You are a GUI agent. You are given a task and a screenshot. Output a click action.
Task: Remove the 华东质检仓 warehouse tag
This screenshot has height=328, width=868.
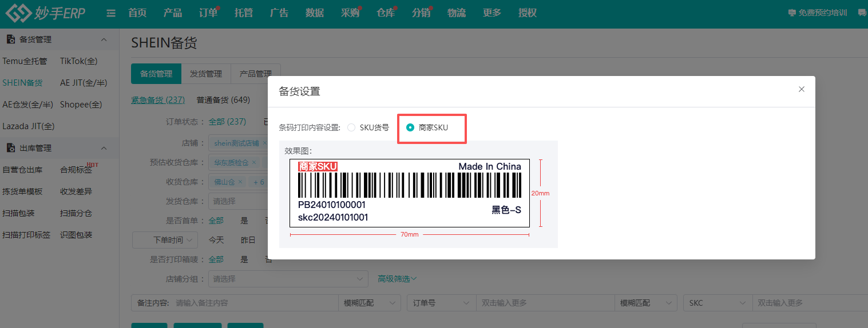point(254,163)
